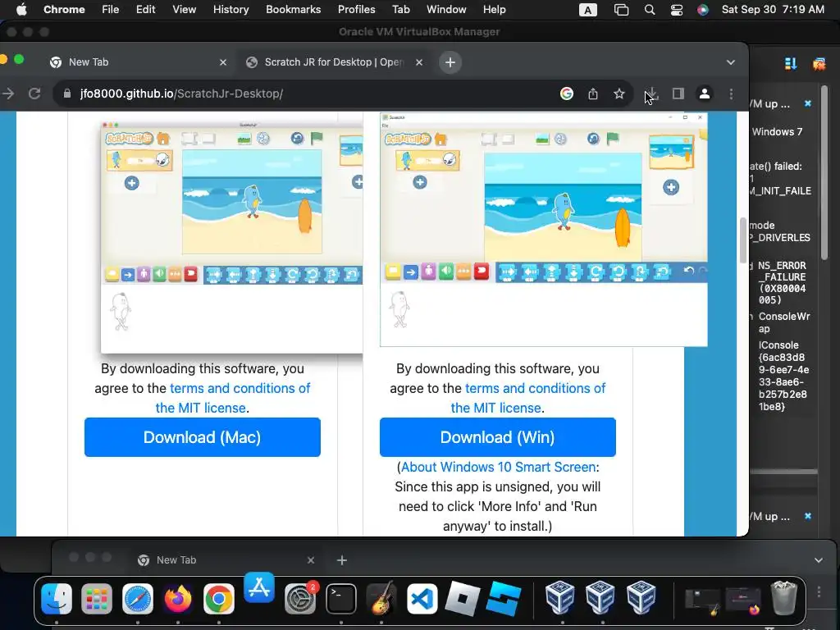The height and width of the screenshot is (630, 840).
Task: Reload the page with the refresh icon
Action: pyautogui.click(x=34, y=94)
